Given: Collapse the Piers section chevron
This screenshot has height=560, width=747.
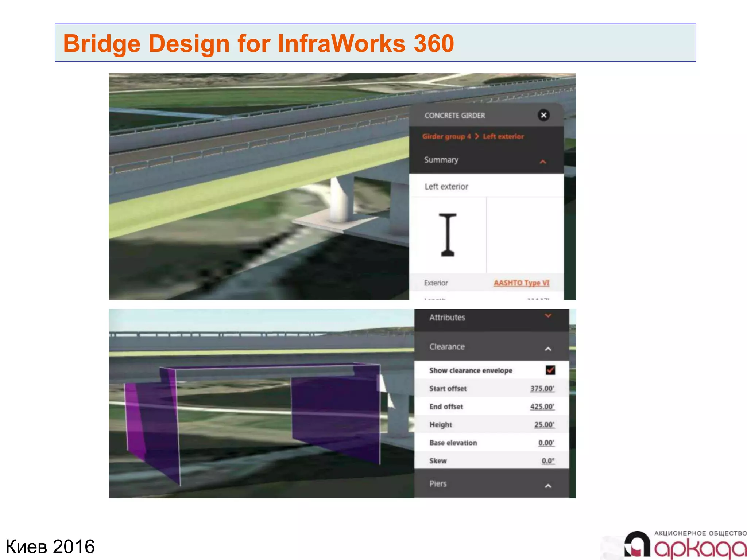Looking at the screenshot, I should [x=548, y=486].
